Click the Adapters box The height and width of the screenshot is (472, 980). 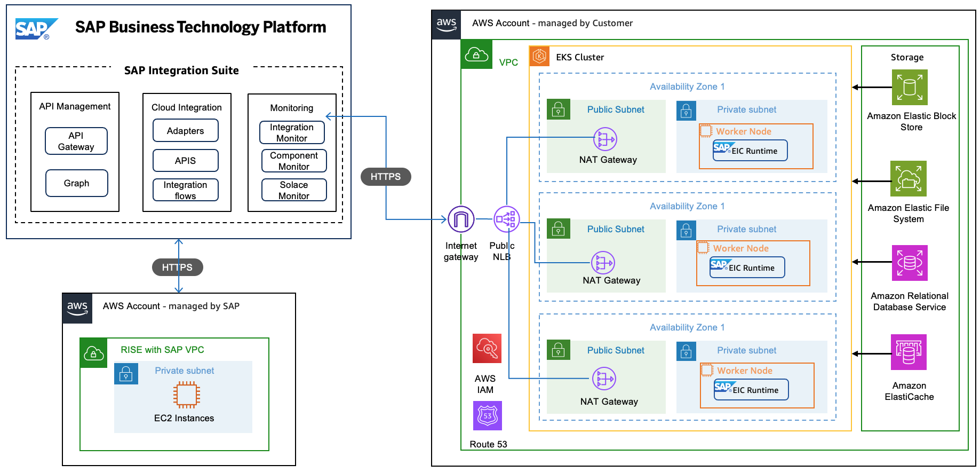[x=185, y=131]
